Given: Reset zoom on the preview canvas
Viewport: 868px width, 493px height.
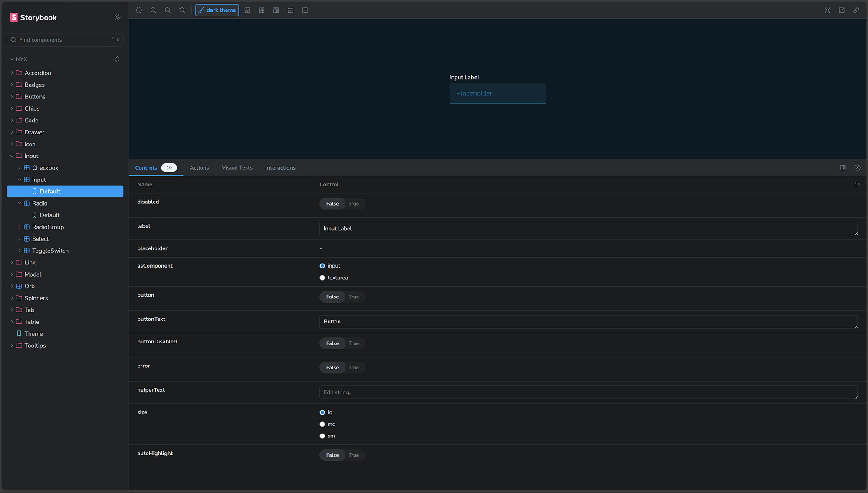Looking at the screenshot, I should click(182, 10).
